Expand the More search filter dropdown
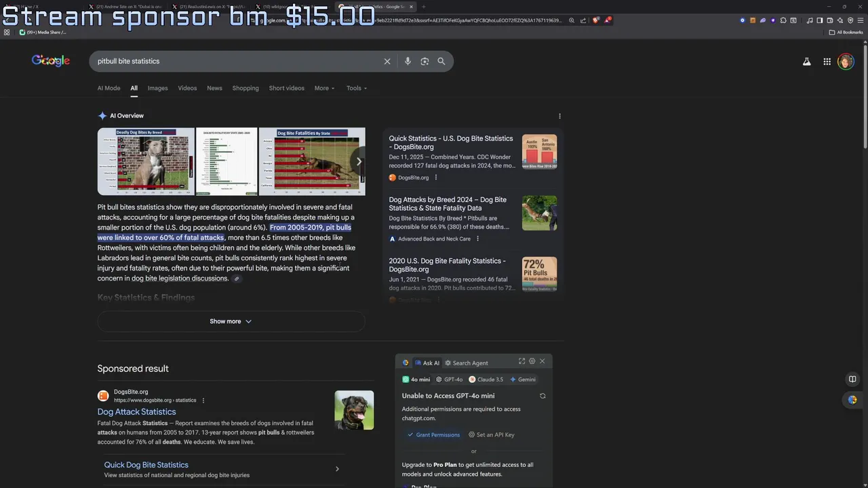The image size is (868, 488). (x=324, y=88)
